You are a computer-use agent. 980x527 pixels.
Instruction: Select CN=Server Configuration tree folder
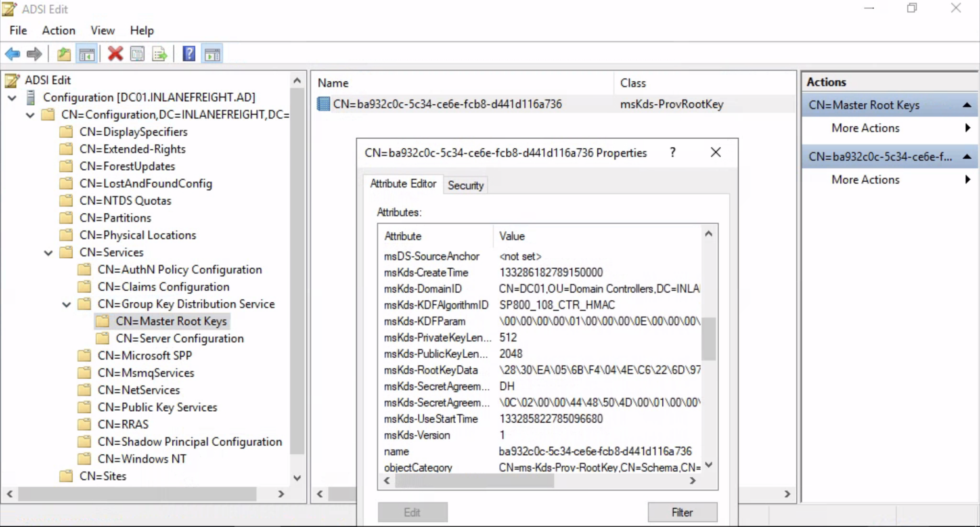click(179, 339)
